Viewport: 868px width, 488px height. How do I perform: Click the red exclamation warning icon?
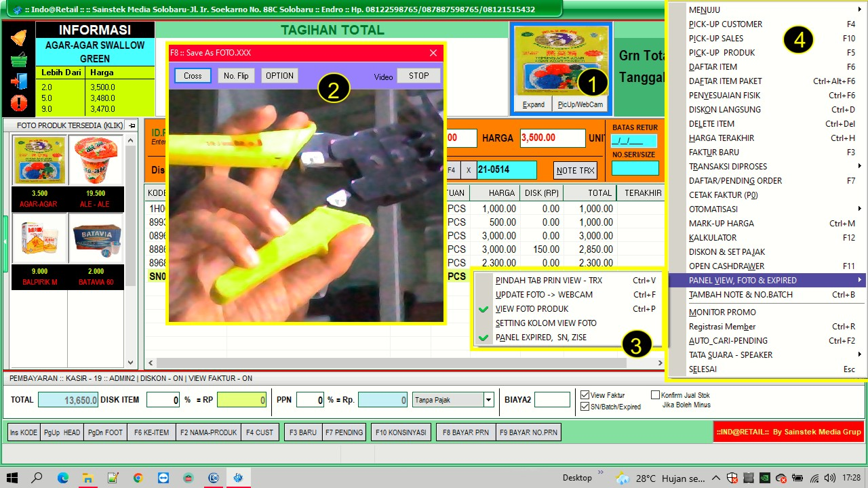18,103
